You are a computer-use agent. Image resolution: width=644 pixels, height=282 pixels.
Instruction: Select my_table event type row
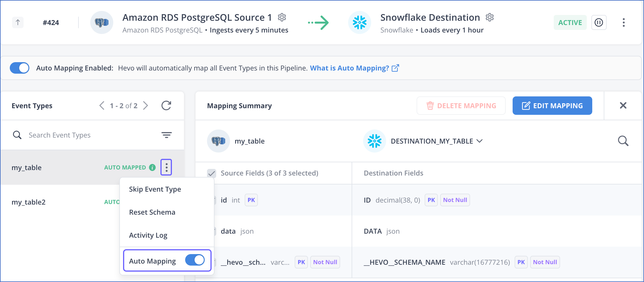(x=92, y=167)
